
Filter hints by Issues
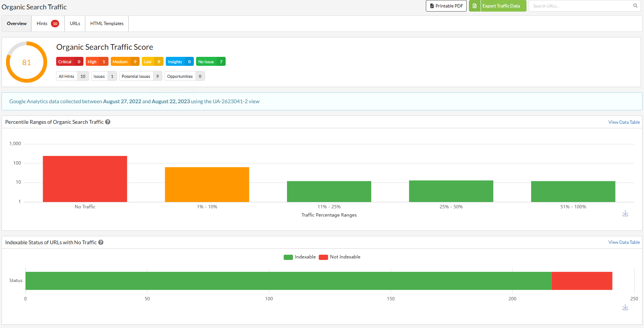click(x=104, y=76)
